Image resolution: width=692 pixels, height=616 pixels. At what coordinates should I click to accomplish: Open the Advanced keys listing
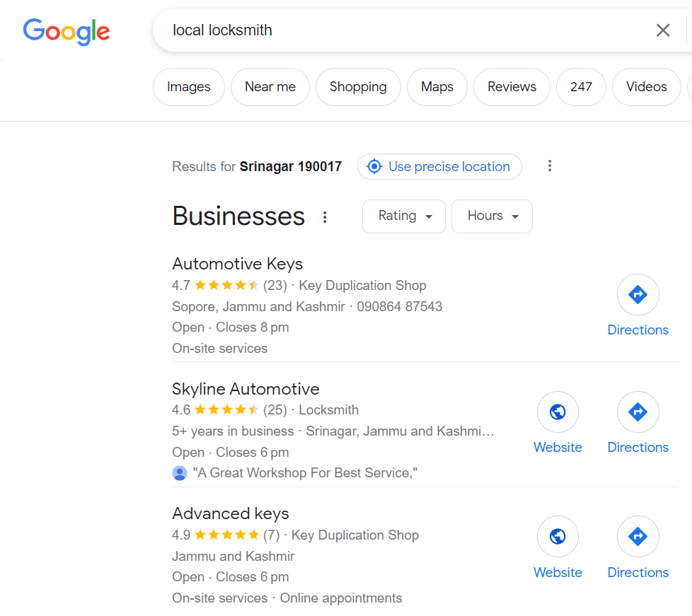tap(231, 513)
